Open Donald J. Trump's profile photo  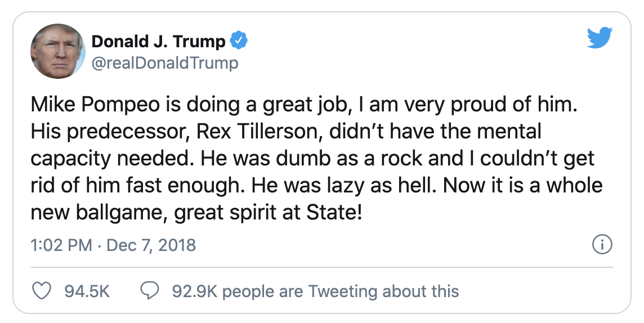(58, 51)
